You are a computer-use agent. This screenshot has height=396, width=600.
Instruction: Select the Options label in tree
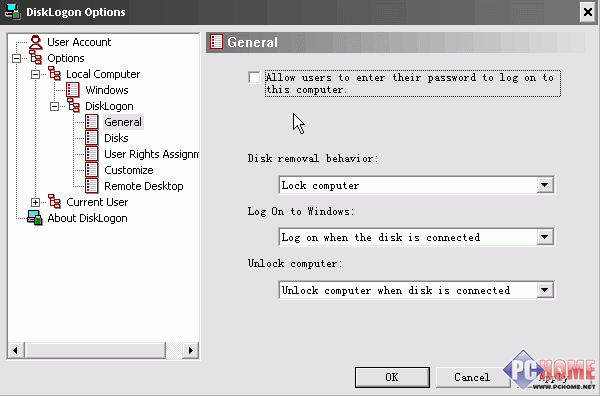click(66, 58)
